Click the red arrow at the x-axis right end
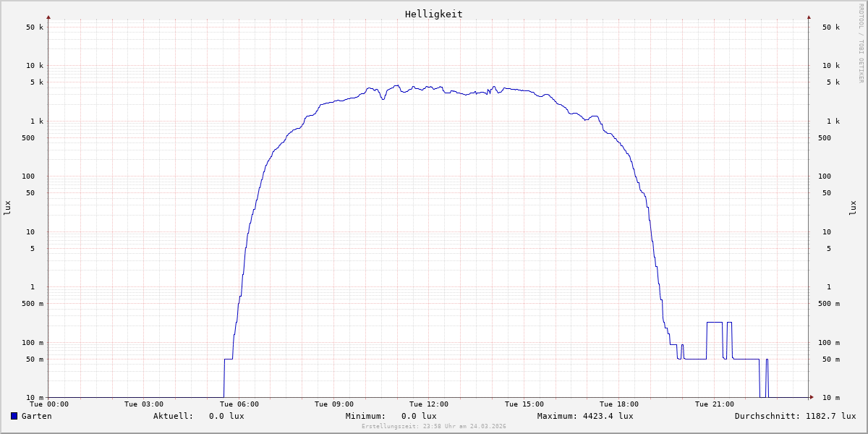 (x=811, y=397)
